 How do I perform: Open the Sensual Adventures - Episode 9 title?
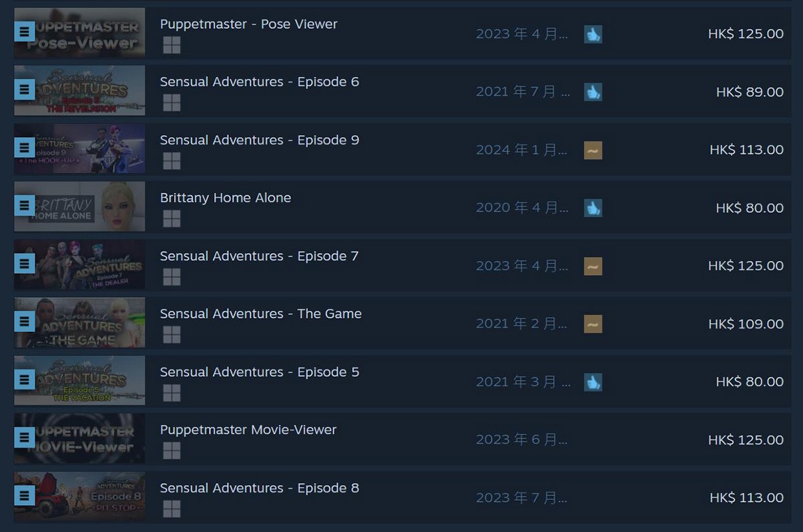click(x=260, y=140)
